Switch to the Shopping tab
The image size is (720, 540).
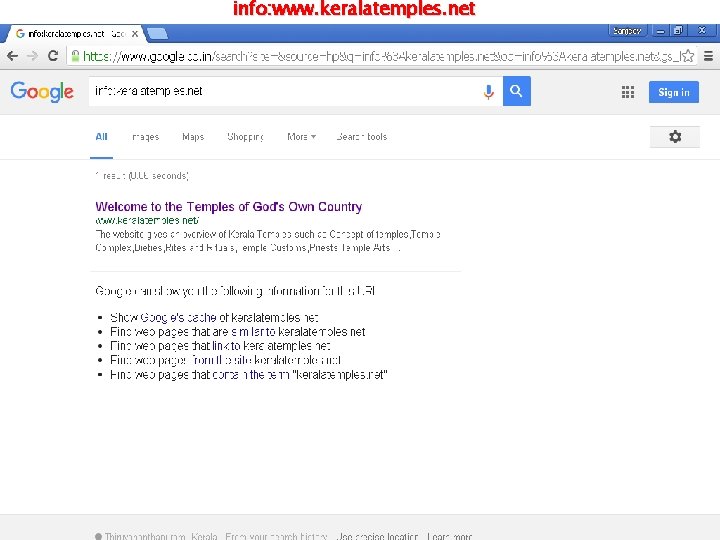coord(245,137)
